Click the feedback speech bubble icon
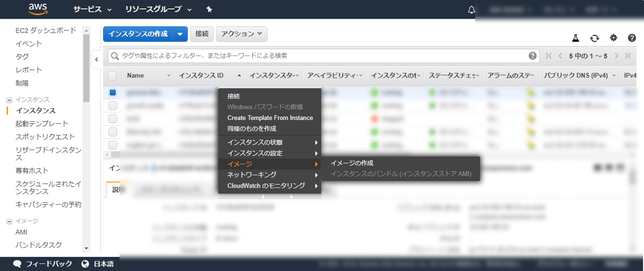644x271 pixels. pyautogui.click(x=17, y=264)
